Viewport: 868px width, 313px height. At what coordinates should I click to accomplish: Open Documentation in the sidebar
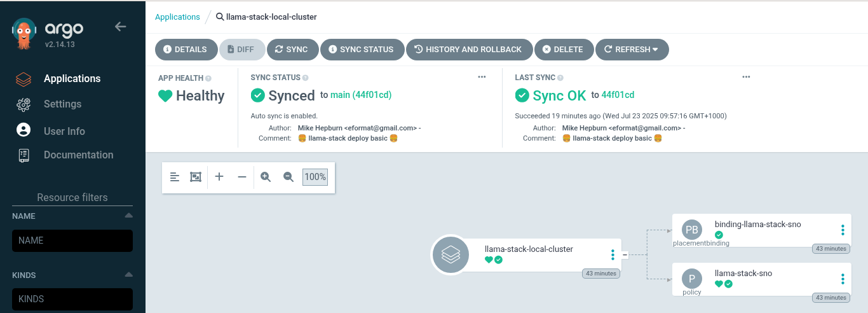(x=78, y=155)
